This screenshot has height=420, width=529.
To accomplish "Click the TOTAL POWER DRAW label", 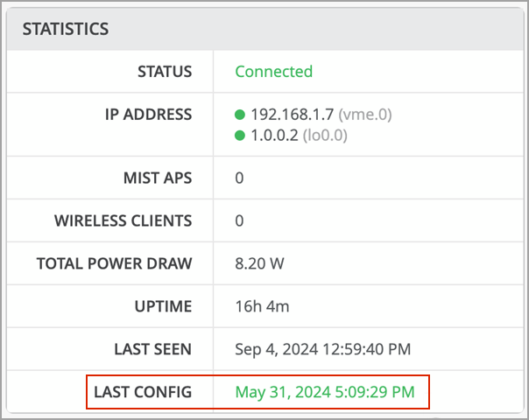I will click(x=114, y=264).
